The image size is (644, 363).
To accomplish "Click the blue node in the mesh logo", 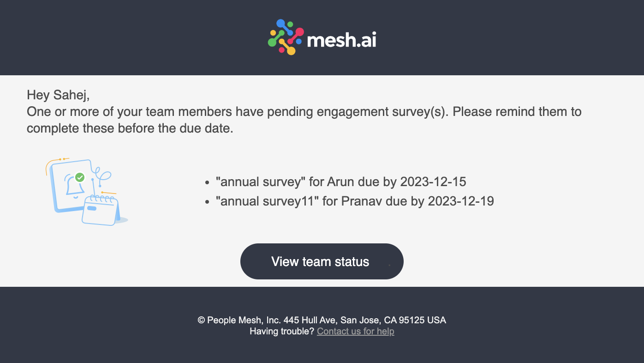I will click(280, 23).
